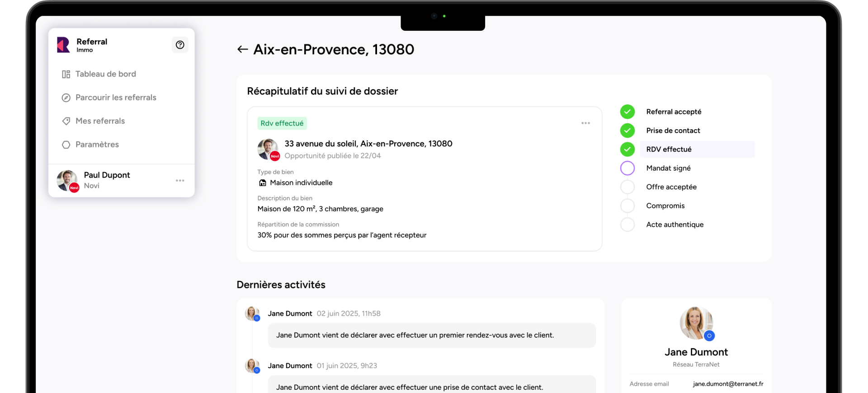Mark the Mandat signé step circle

tap(627, 168)
